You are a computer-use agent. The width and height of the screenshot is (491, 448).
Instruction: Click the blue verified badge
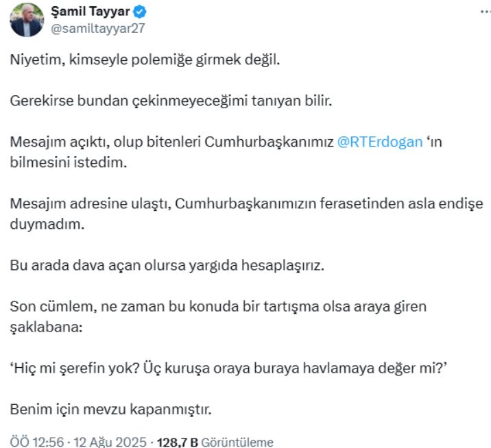pyautogui.click(x=139, y=13)
